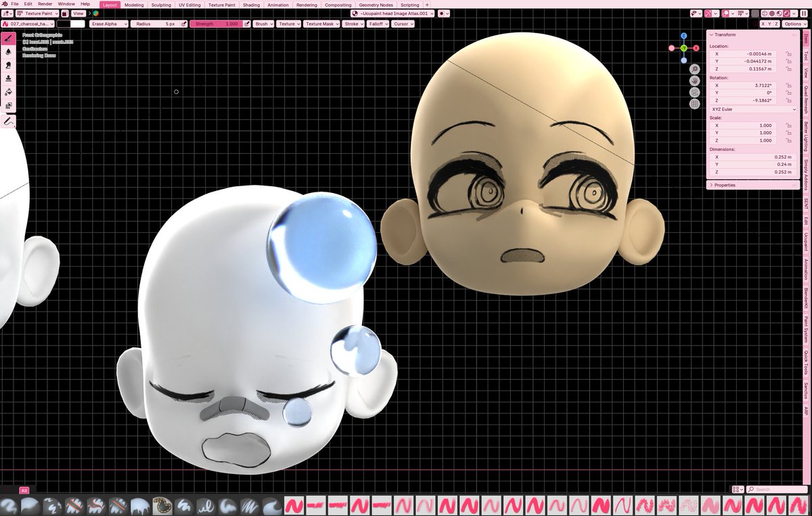
Task: Open the Erase Alpha blend mode dropdown
Action: pos(108,24)
